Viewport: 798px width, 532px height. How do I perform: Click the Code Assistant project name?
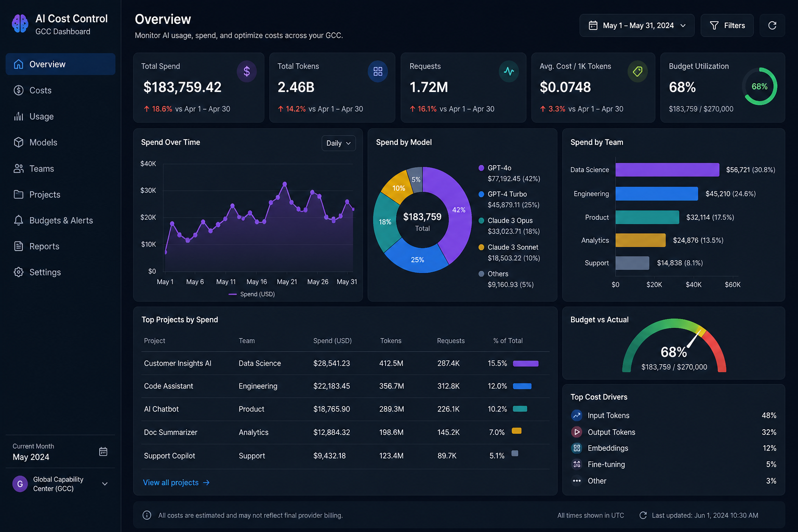click(168, 386)
